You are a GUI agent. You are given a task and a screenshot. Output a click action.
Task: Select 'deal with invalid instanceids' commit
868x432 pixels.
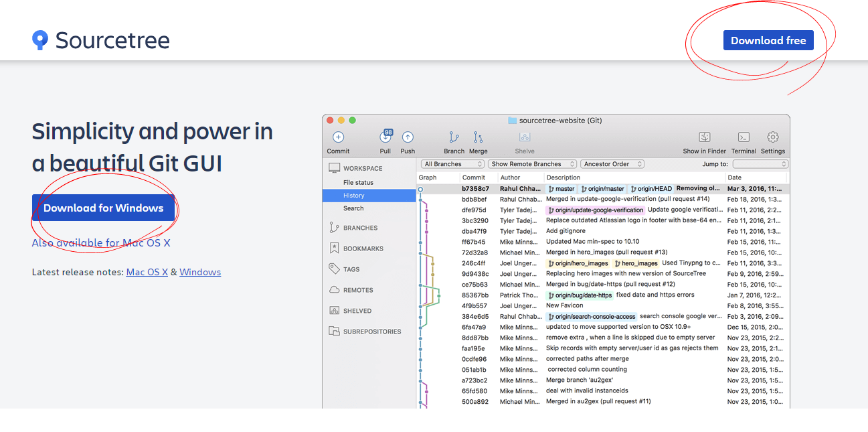[603, 391]
